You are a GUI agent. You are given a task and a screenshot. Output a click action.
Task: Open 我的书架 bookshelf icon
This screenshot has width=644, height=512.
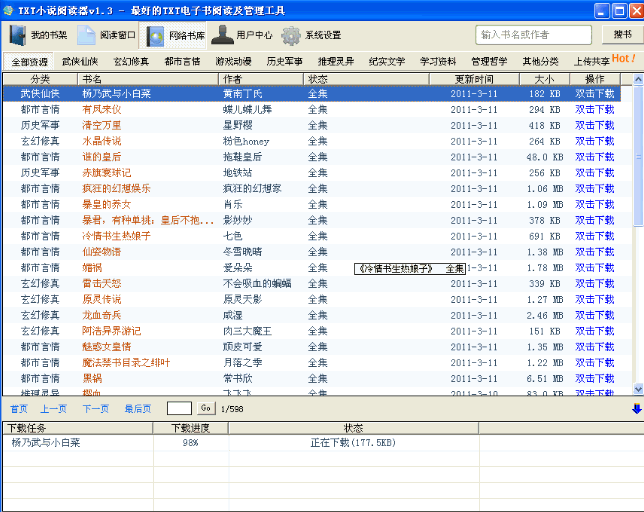pyautogui.click(x=39, y=35)
